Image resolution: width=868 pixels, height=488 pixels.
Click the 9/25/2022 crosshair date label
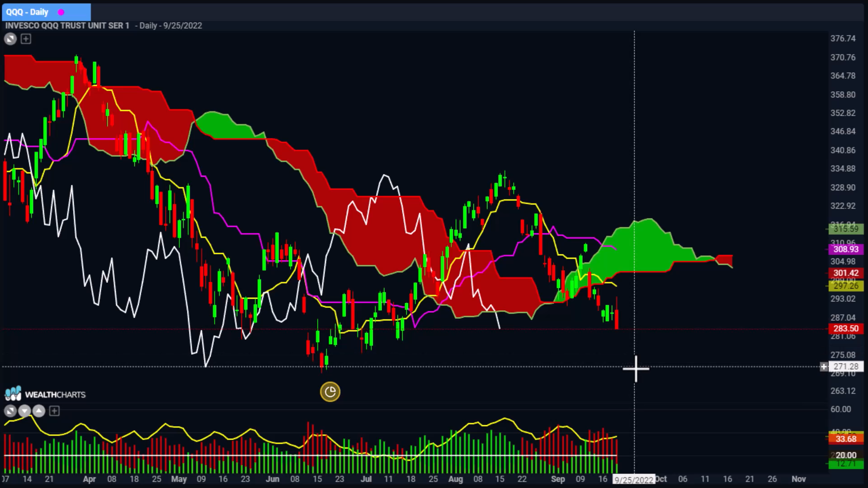pyautogui.click(x=633, y=480)
